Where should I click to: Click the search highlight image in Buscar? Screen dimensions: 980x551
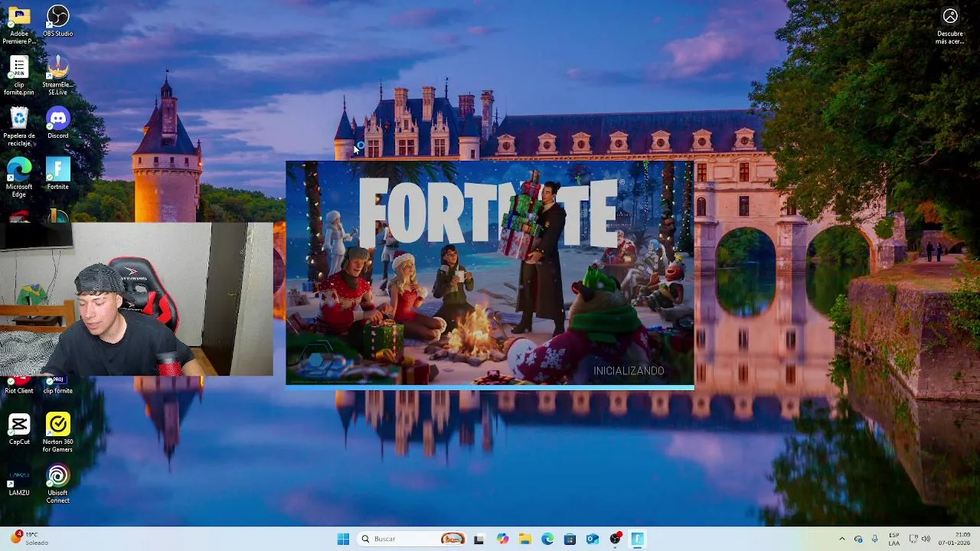[x=452, y=539]
